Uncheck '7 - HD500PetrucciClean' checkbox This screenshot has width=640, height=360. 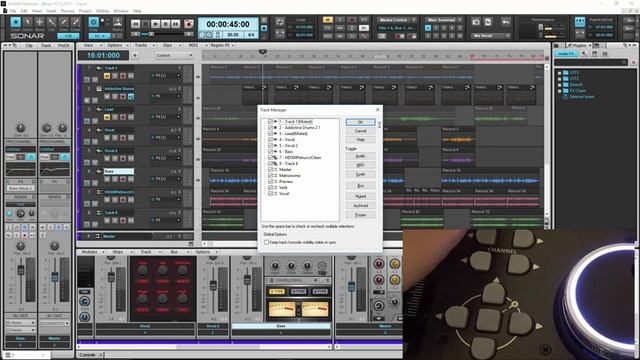pos(270,158)
